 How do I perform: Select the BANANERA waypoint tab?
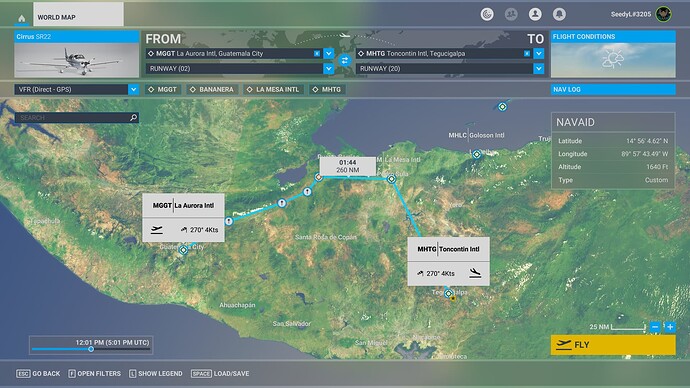pos(212,89)
